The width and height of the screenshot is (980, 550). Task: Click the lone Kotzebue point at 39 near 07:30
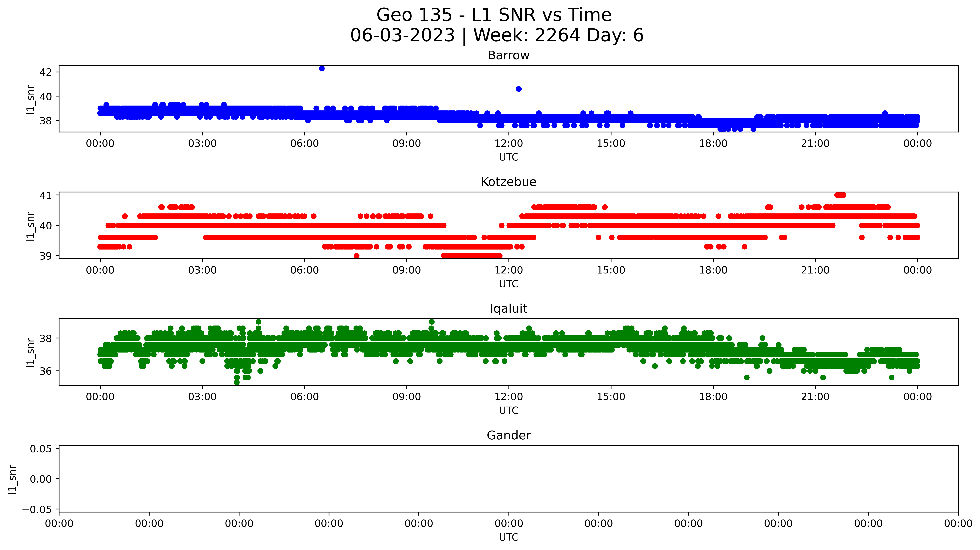click(x=356, y=256)
